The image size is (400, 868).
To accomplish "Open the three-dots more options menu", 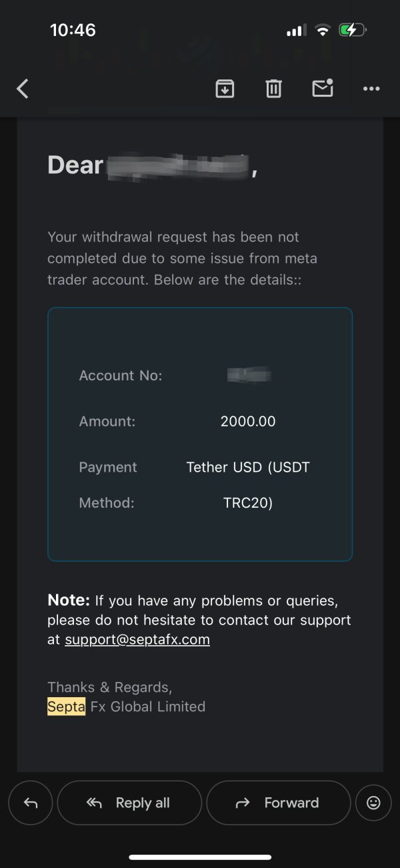I will point(371,89).
